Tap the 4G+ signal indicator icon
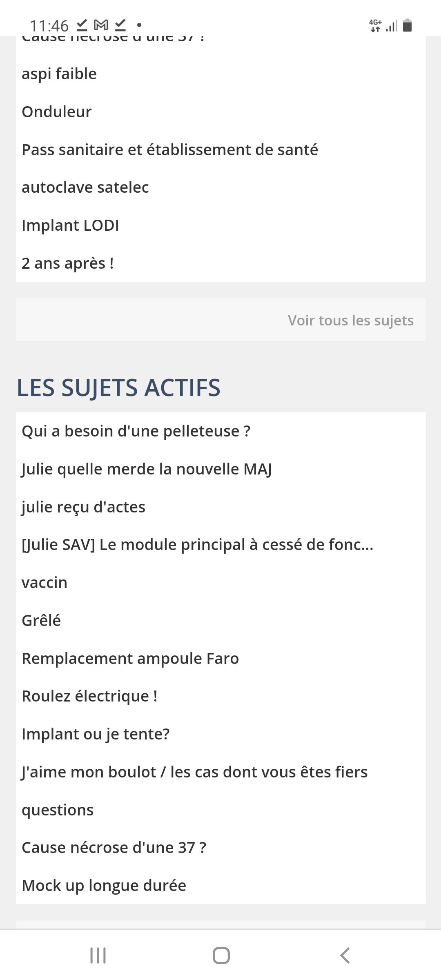 (x=375, y=25)
